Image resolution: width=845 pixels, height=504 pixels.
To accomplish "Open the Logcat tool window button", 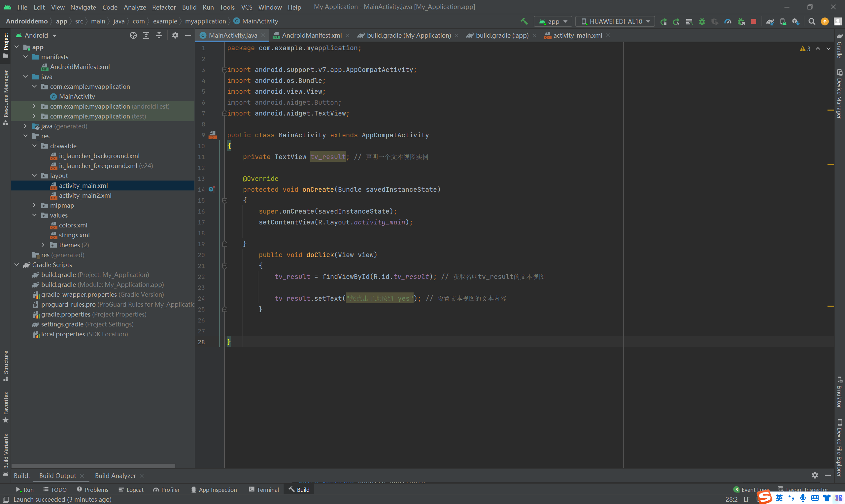I will coord(131,489).
